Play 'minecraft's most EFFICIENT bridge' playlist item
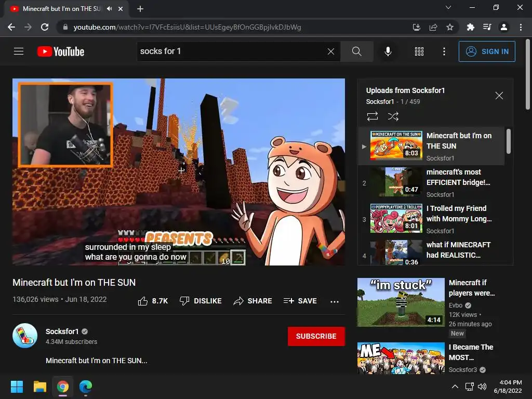The image size is (532, 399). (431, 183)
